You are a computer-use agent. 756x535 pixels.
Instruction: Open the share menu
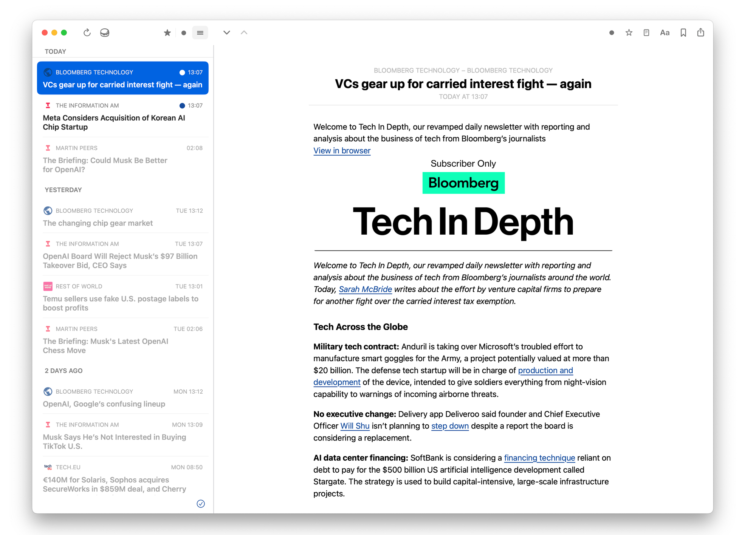(x=700, y=33)
